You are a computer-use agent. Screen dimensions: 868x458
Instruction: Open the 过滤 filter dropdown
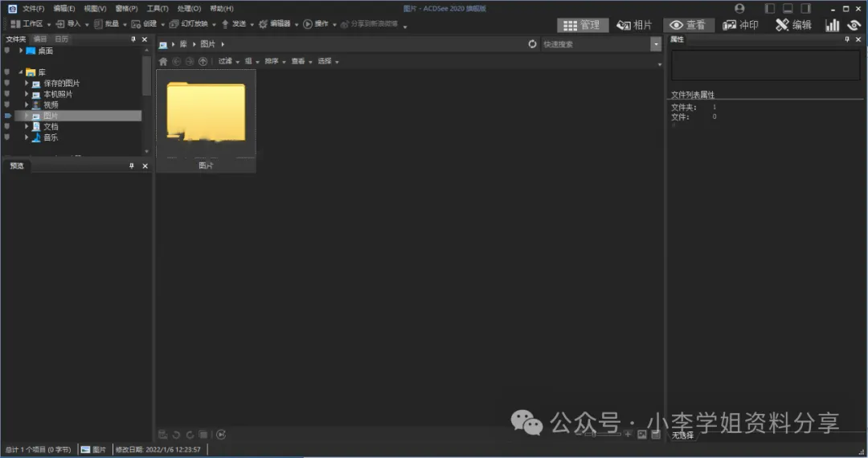point(228,61)
